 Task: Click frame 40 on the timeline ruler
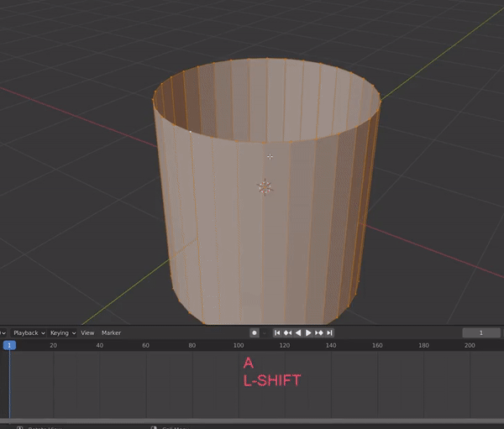(100, 345)
